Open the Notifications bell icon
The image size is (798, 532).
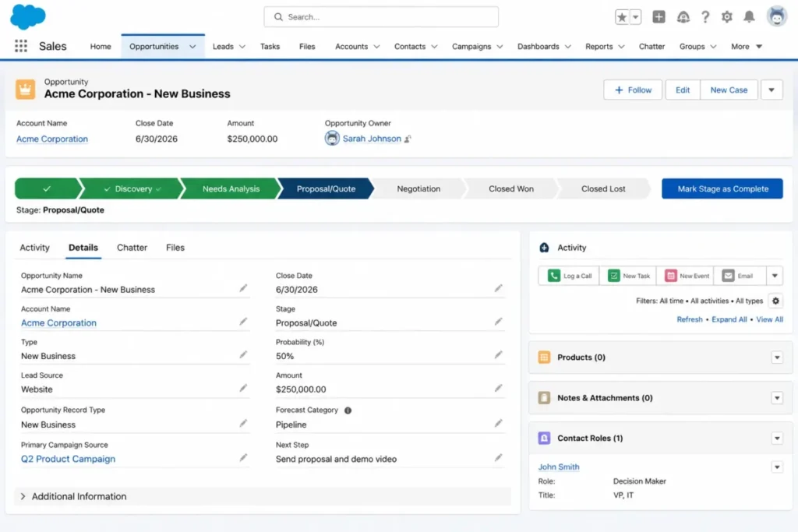(749, 17)
